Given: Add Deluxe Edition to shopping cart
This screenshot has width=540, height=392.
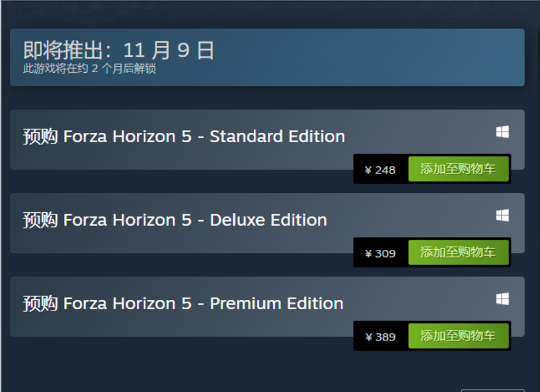Looking at the screenshot, I should (x=458, y=252).
